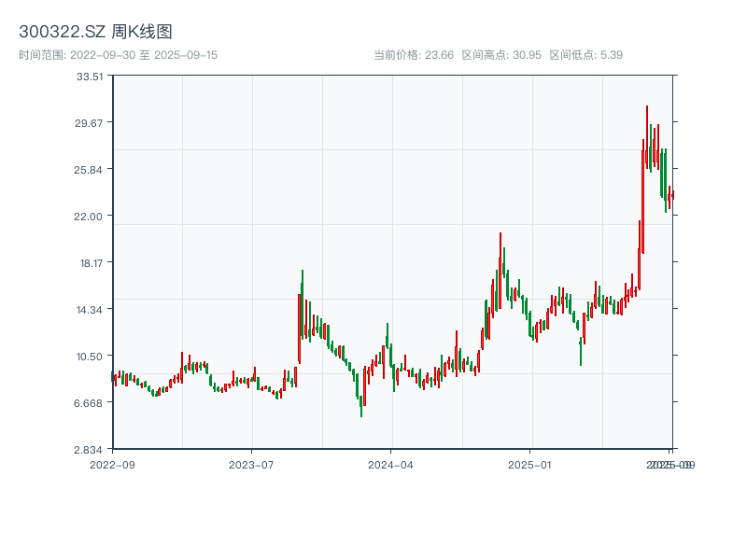The image size is (747, 560).
Task: Click y-axis label 22.00
Action: coord(88,217)
